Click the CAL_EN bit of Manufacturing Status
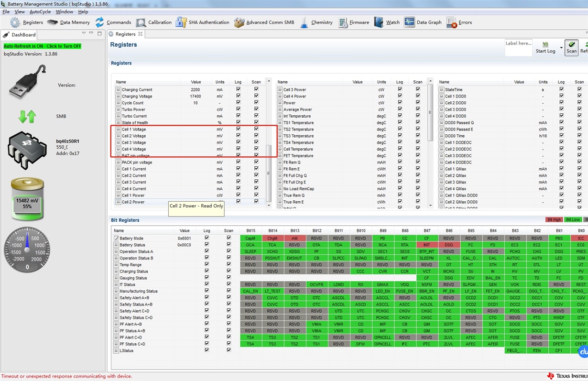588x381 pixels. (250, 291)
